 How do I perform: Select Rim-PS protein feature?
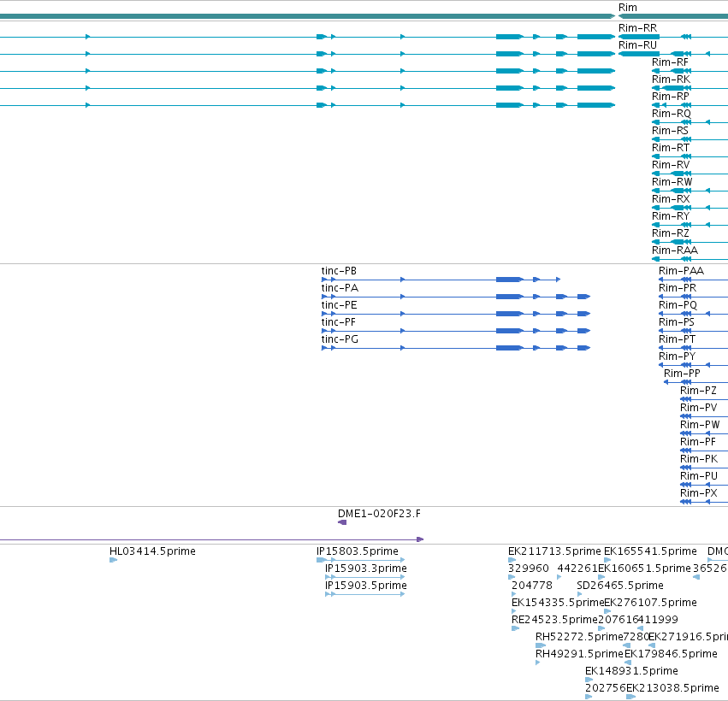(x=677, y=322)
